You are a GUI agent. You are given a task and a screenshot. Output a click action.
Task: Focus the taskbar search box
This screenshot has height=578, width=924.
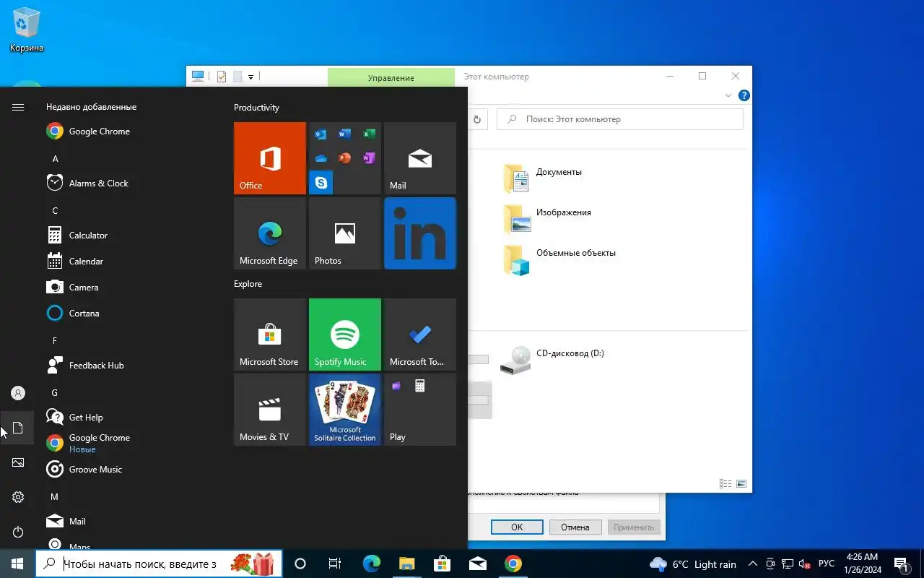[159, 564]
